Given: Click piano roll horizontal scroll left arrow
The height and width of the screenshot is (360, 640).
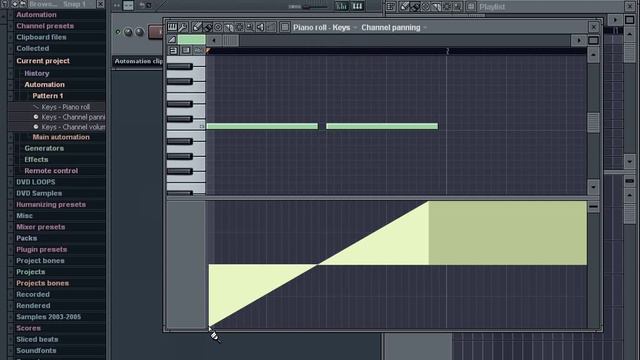Looking at the screenshot, I should [213, 40].
